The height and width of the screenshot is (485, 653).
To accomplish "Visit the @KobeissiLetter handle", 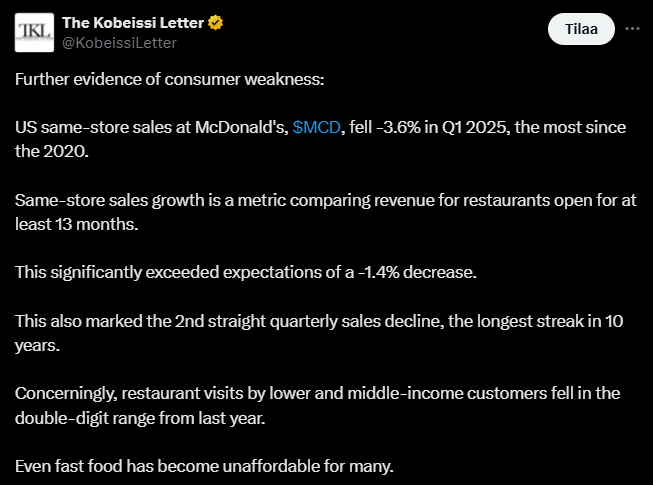I will pyautogui.click(x=119, y=43).
